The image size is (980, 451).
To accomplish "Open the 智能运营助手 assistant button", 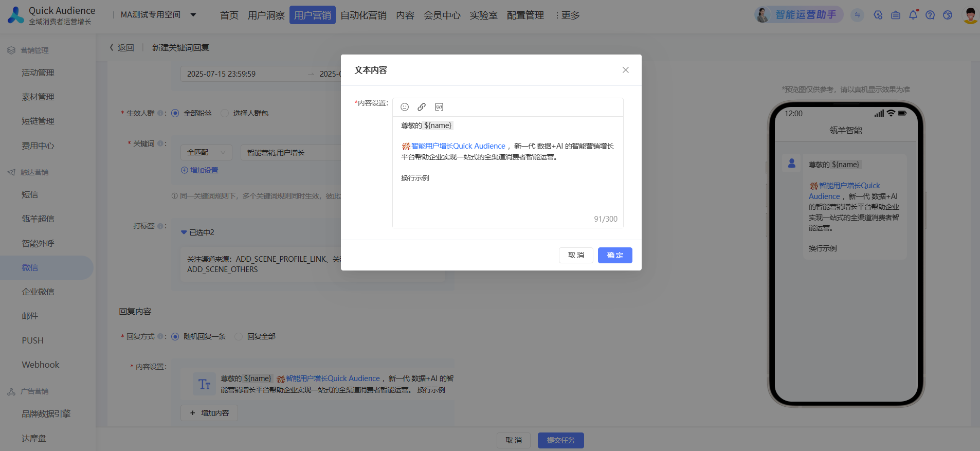I will (x=798, y=14).
